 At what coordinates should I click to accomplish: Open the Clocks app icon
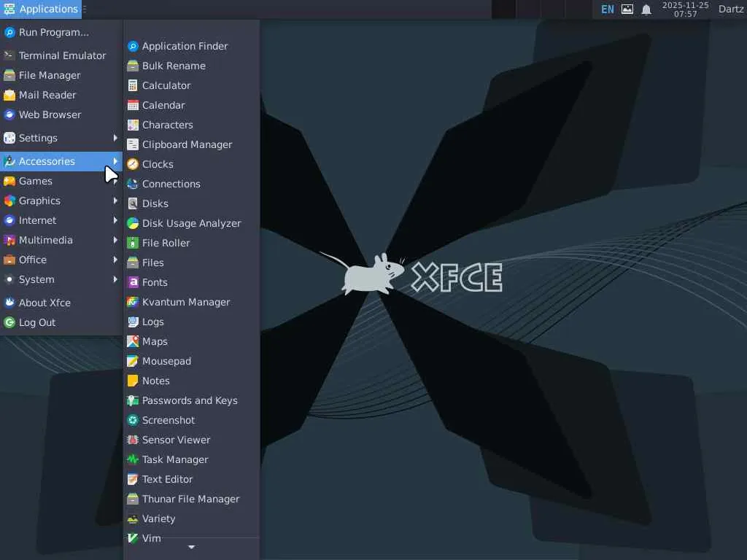133,164
